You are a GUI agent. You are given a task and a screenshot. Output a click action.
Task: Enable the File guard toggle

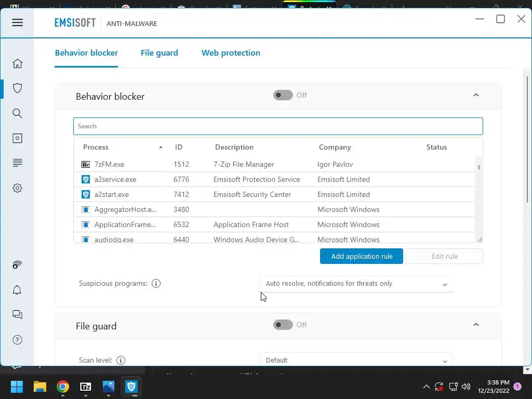coord(283,325)
